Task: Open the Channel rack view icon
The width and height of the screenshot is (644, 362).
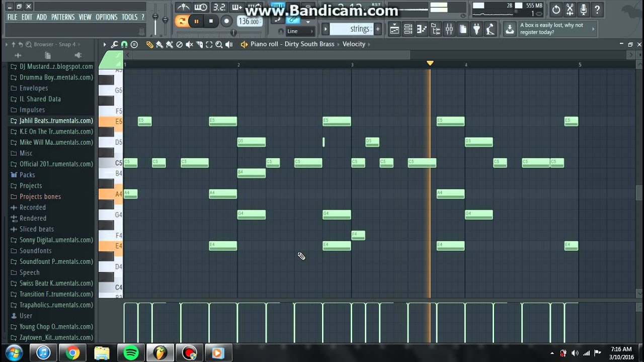Action: point(408,29)
